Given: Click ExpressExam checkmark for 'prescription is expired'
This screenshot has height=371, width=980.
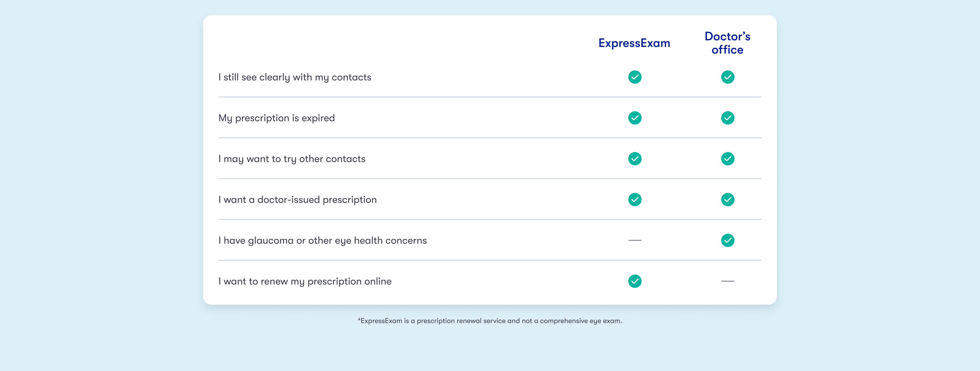Looking at the screenshot, I should click(x=634, y=118).
